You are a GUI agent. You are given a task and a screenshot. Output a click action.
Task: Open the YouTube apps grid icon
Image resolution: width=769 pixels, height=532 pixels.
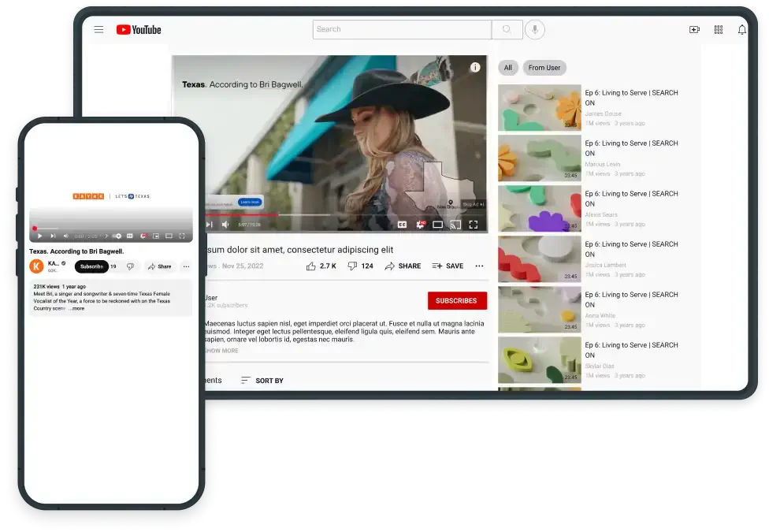(x=719, y=29)
